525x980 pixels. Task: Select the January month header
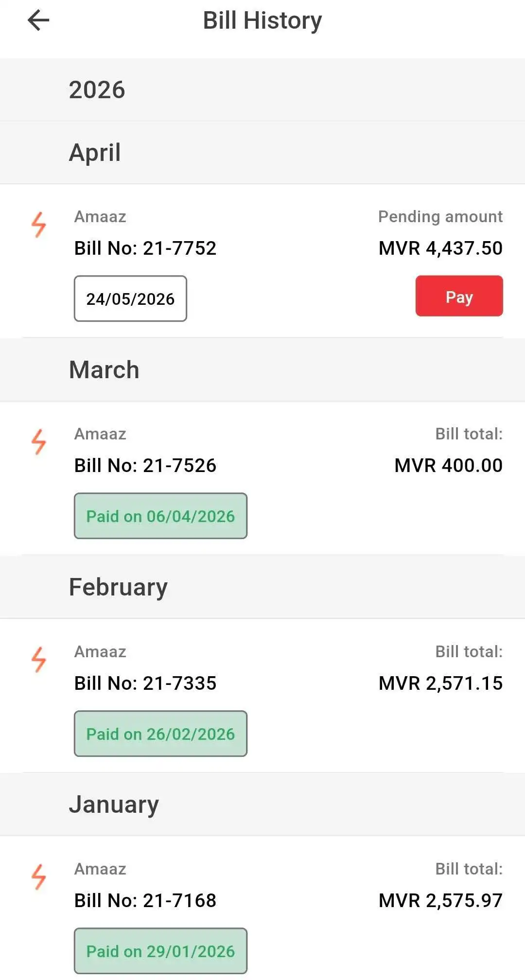pos(114,805)
